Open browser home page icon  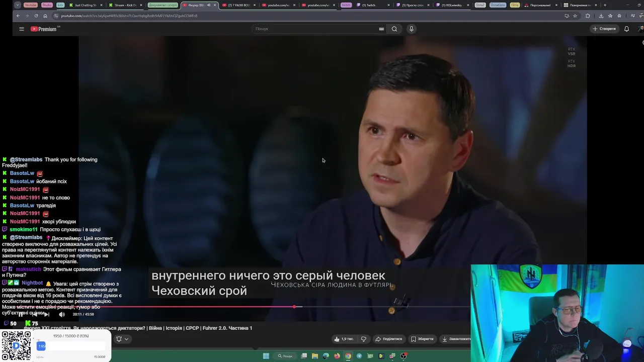[45, 16]
